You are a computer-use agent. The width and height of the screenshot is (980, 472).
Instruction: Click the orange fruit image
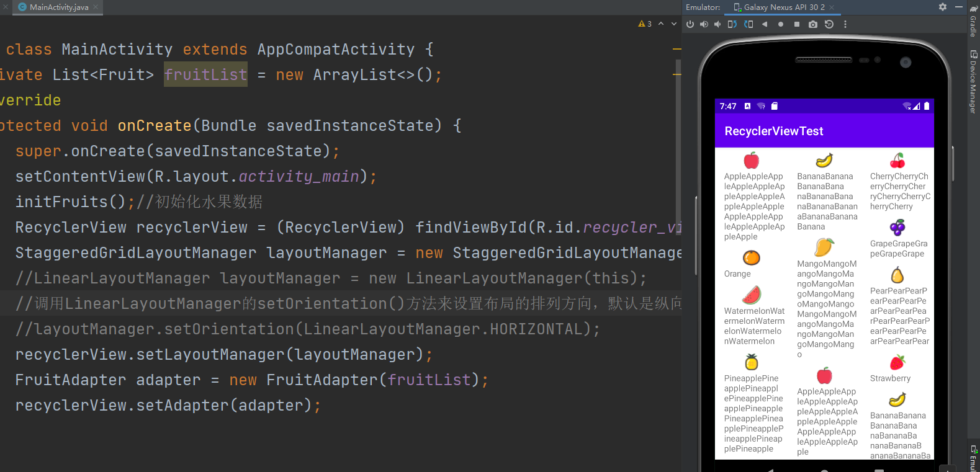[752, 257]
